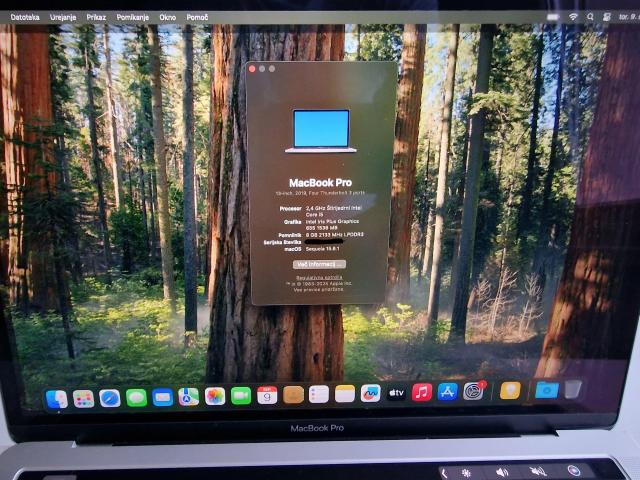Launch Maps from the Dock
Viewport: 640px width, 480px height.
click(189, 397)
